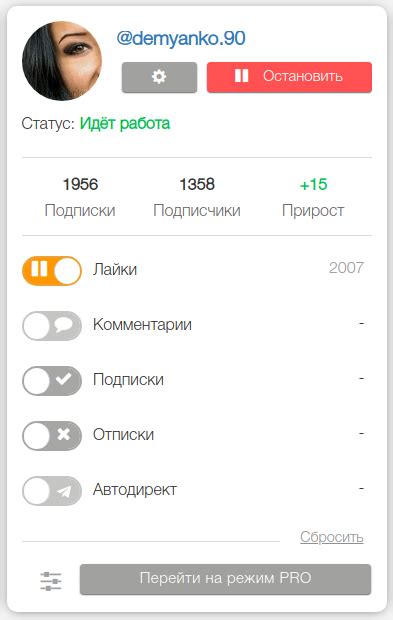
Task: Click the Перейти на режим PRO button
Action: (x=225, y=579)
